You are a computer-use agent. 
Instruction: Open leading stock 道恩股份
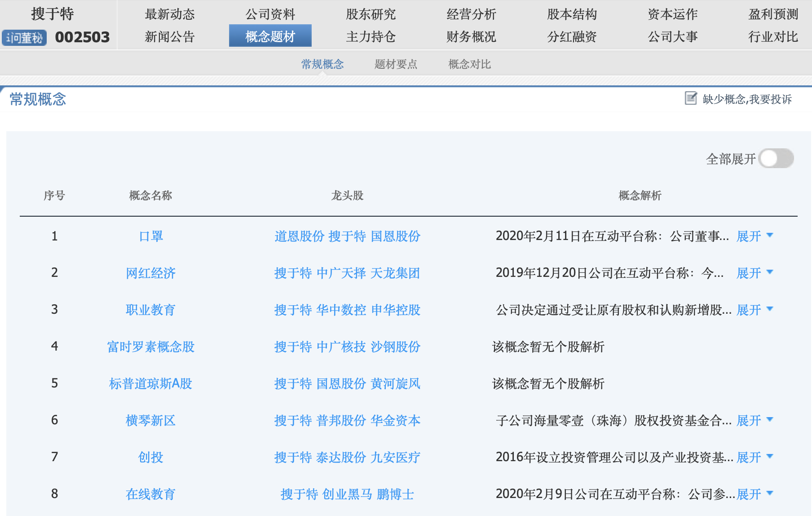click(300, 236)
